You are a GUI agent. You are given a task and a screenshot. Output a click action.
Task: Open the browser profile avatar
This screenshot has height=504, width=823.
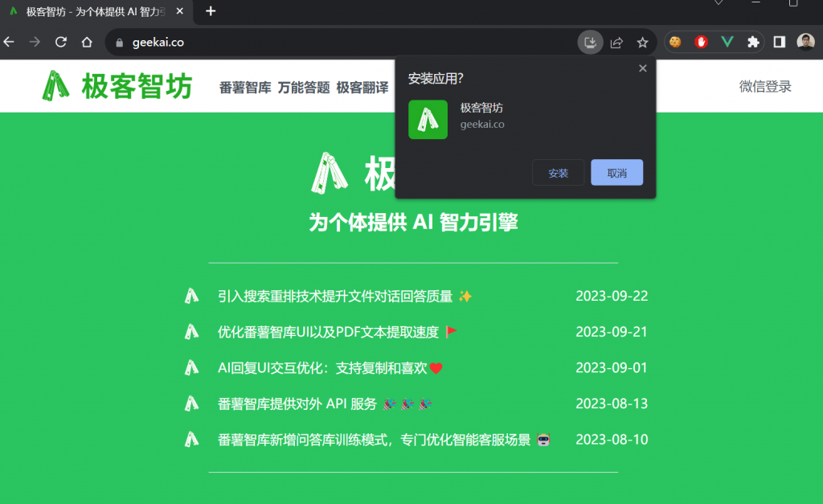point(805,42)
